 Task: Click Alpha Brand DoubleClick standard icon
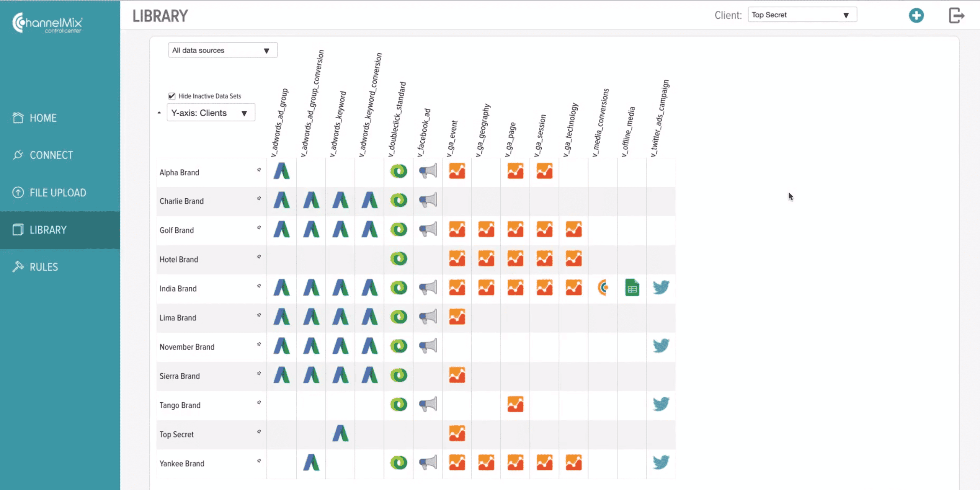[399, 171]
